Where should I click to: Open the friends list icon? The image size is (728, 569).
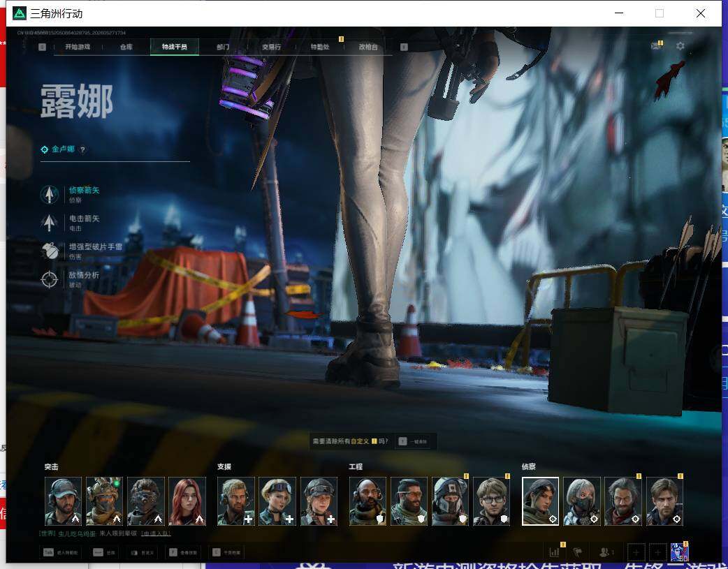pyautogui.click(x=606, y=552)
